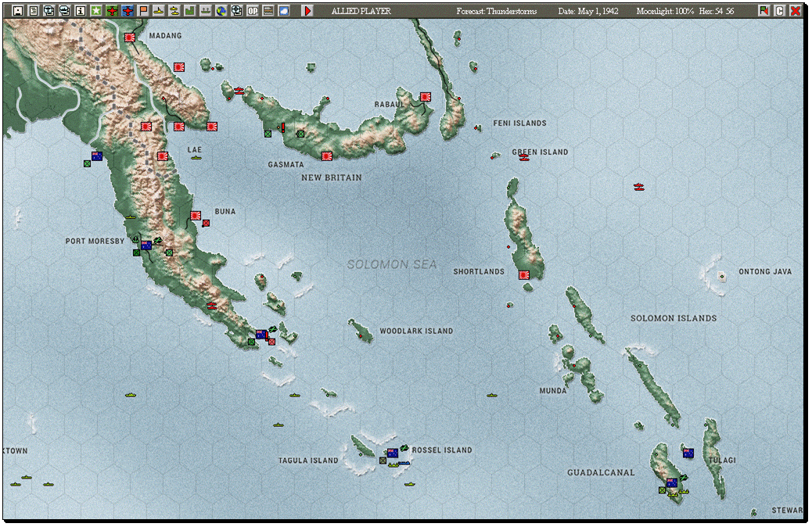Click the 'Moonlight: 100%' text
The image size is (812, 527).
pyautogui.click(x=665, y=11)
